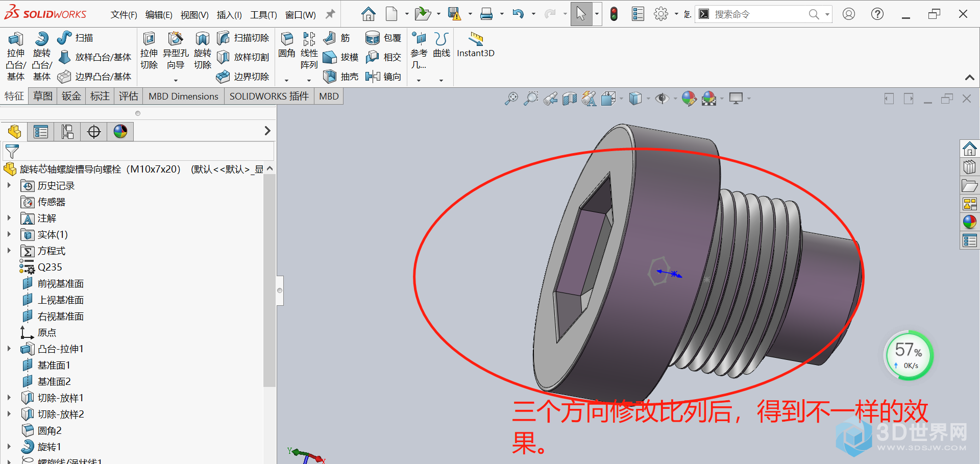This screenshot has width=980, height=464.
Task: Click Lofted Boss/Base (放样凸台/基体)
Action: pos(95,57)
